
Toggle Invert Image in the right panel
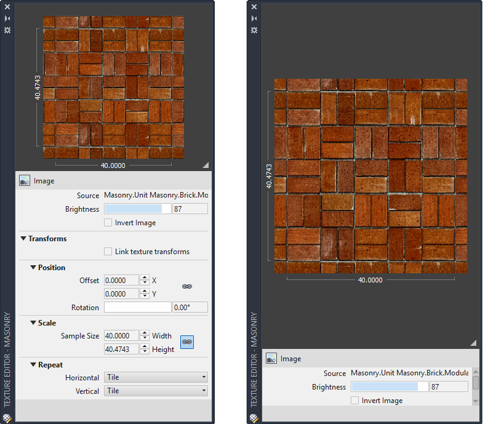pyautogui.click(x=354, y=401)
